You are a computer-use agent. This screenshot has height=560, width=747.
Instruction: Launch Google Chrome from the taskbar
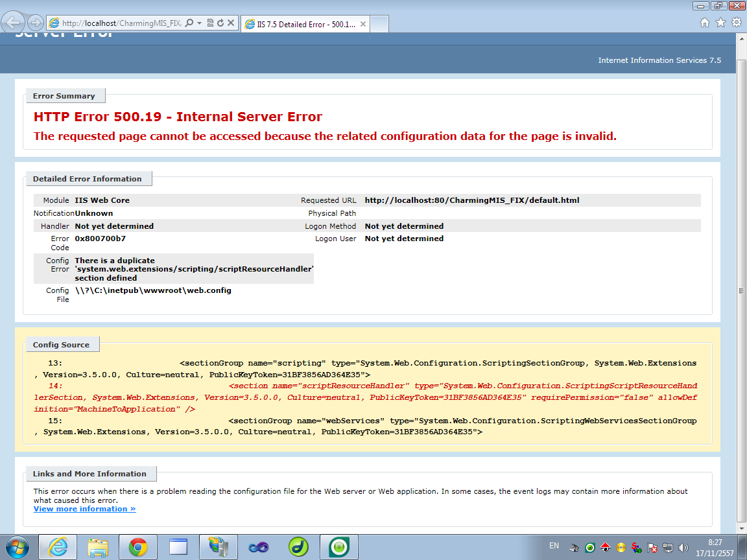tap(137, 547)
